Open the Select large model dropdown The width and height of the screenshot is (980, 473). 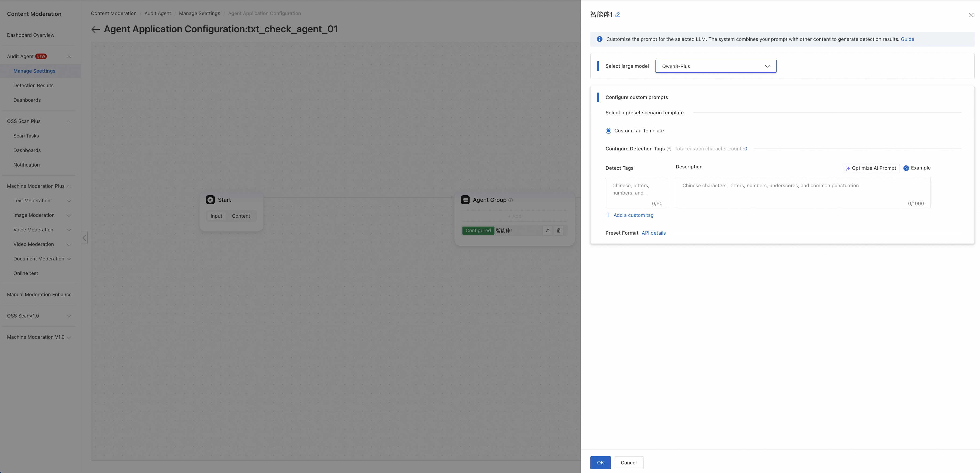tap(715, 66)
